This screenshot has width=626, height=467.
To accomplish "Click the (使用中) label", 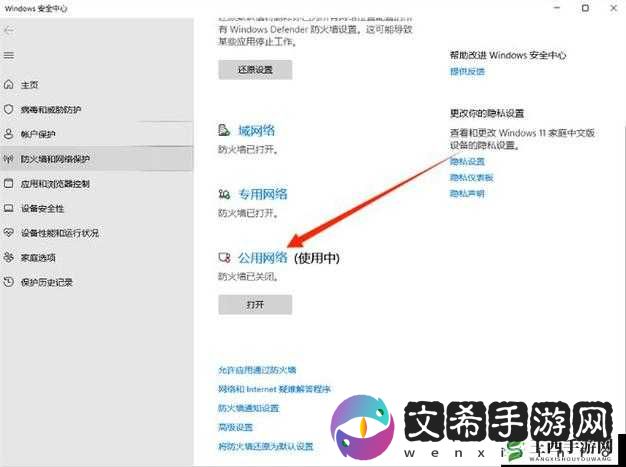I will point(317,258).
